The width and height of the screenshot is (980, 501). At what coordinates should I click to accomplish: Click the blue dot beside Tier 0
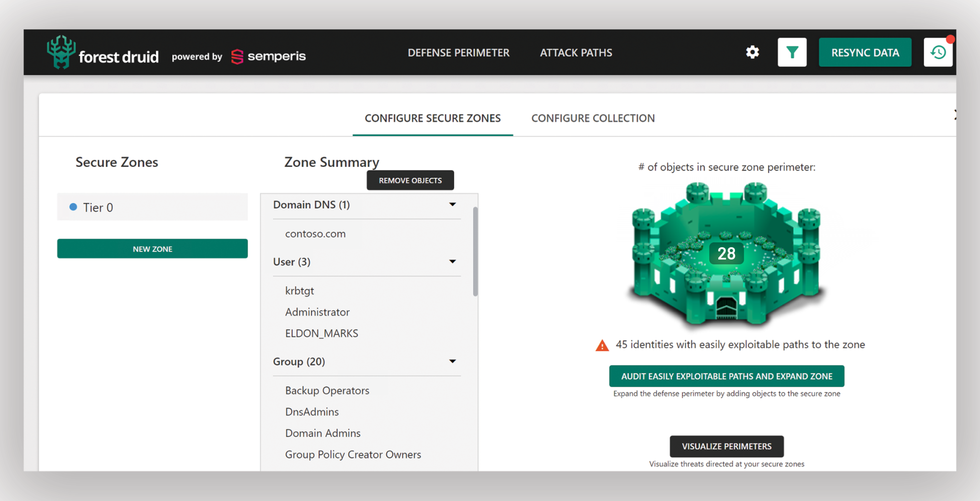[x=73, y=207]
